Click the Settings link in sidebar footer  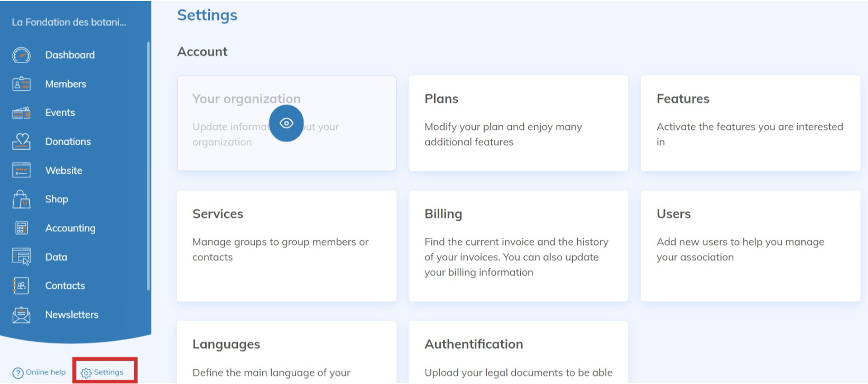coord(103,372)
